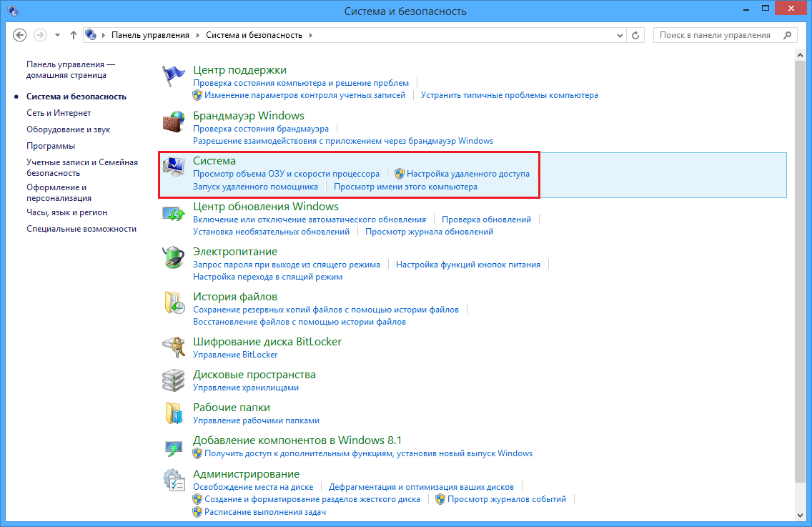Open Панель управления — домашняя страница
812x527 pixels.
pyautogui.click(x=71, y=69)
